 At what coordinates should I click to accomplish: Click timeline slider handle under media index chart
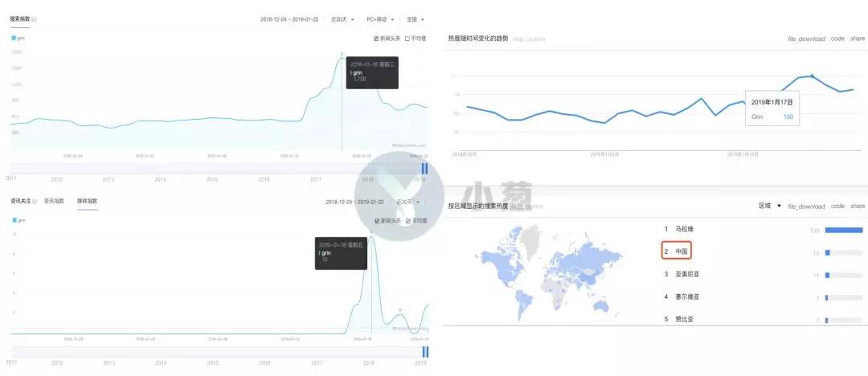point(425,352)
